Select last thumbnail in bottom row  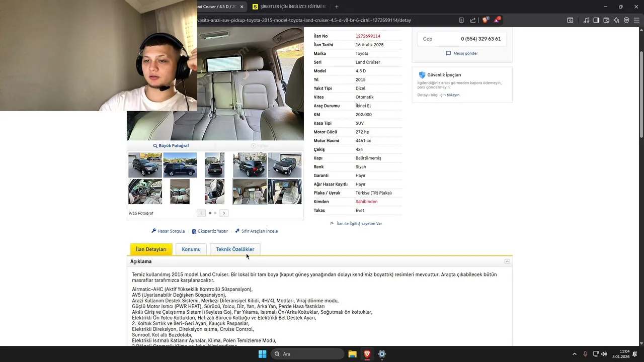tap(285, 192)
